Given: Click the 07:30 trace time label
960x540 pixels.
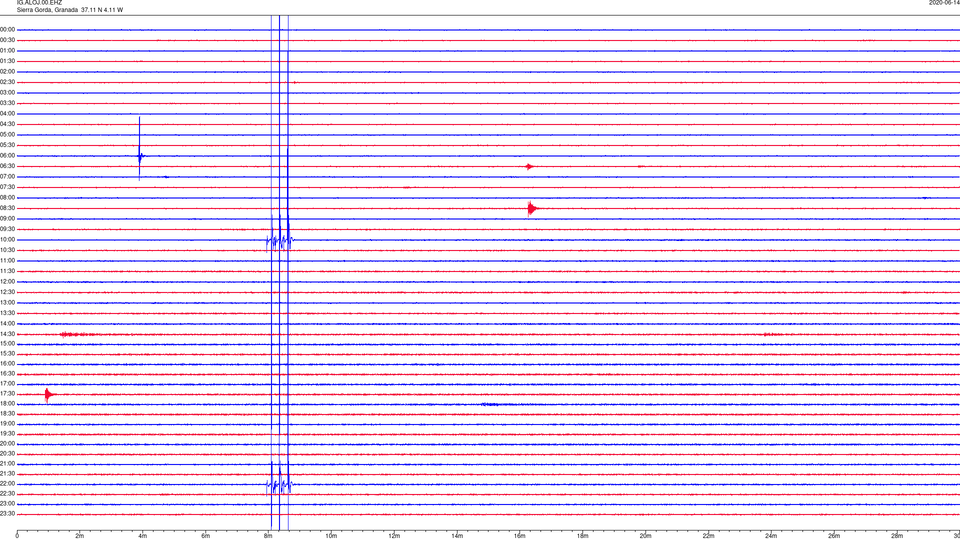Looking at the screenshot, I should (x=7, y=187).
